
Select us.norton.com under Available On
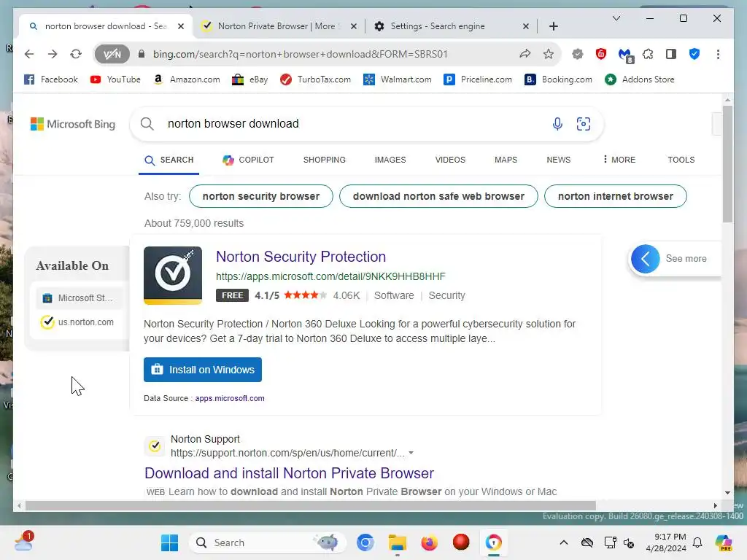(x=78, y=322)
